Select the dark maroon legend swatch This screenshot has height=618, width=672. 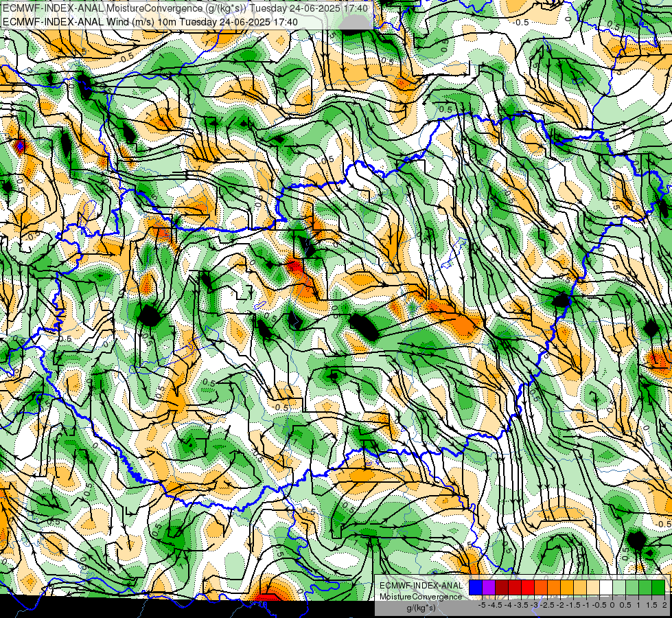pyautogui.click(x=502, y=587)
